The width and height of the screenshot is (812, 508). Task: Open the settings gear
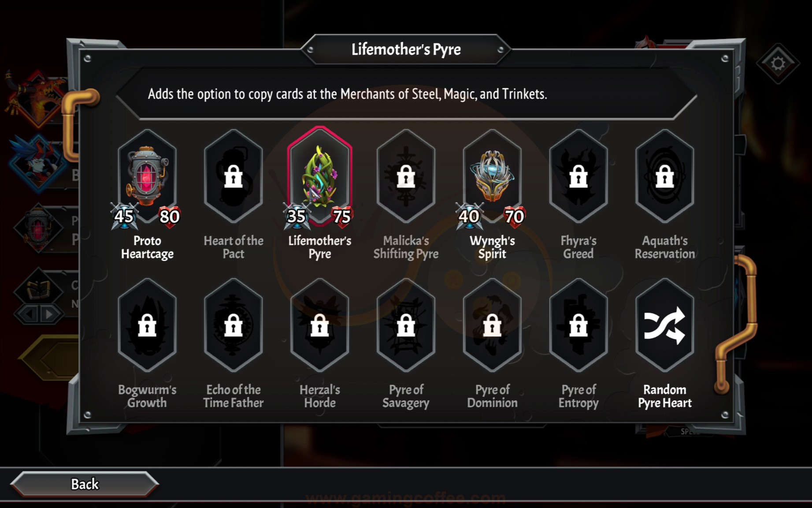coord(778,63)
